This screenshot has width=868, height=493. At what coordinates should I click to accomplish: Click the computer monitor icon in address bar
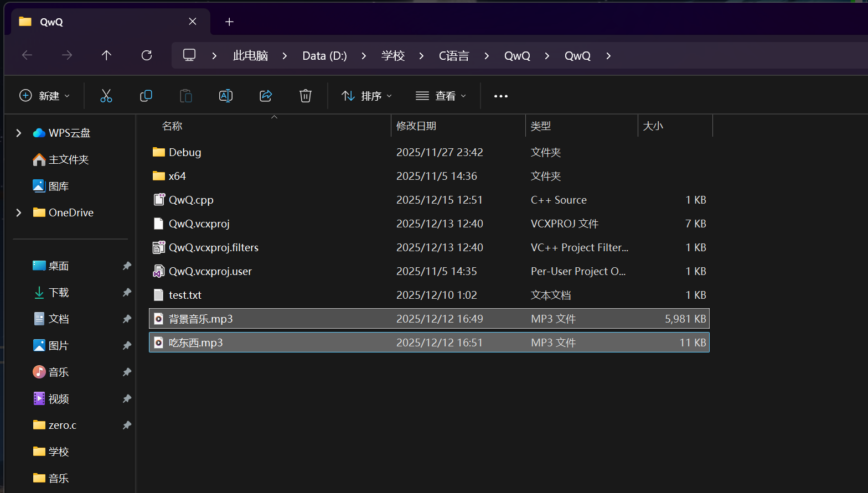pyautogui.click(x=189, y=55)
